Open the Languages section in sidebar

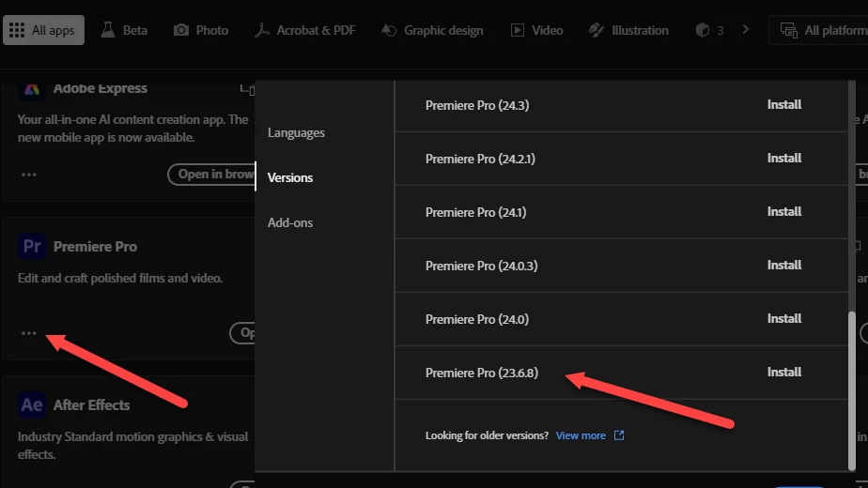pos(296,132)
